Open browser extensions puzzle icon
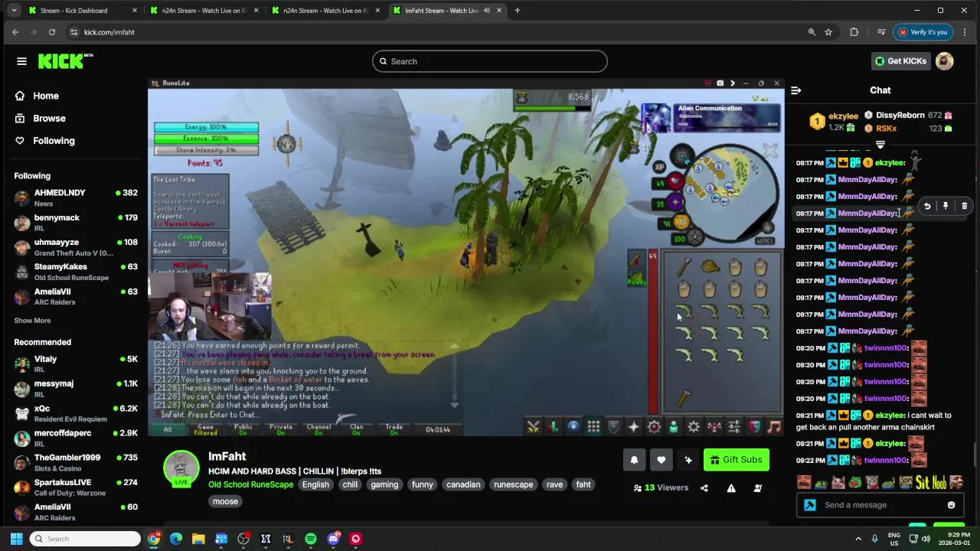 point(854,32)
